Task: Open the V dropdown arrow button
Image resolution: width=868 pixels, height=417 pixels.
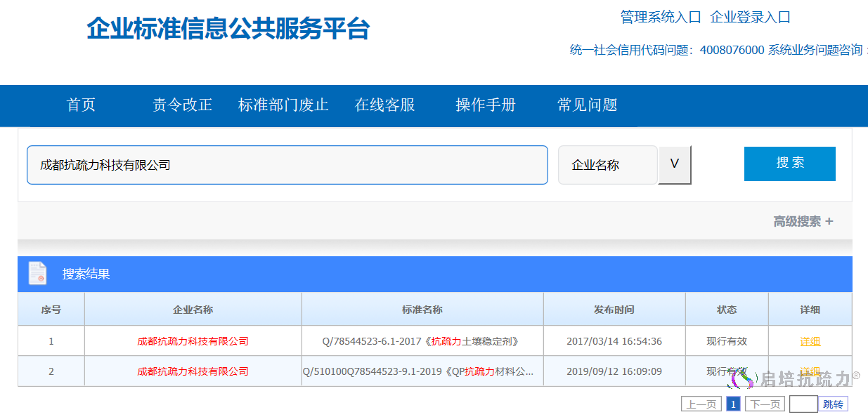Action: tap(674, 165)
